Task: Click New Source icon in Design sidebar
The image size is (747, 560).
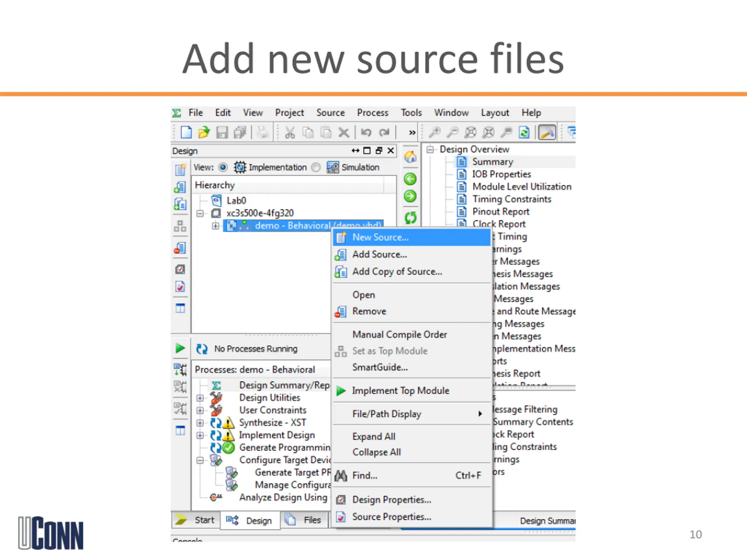Action: 180,169
